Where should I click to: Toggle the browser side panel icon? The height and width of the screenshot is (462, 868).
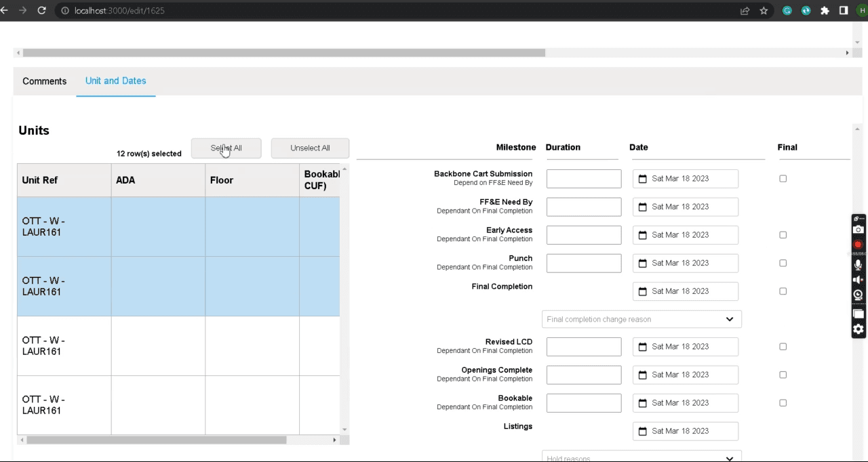coord(844,11)
